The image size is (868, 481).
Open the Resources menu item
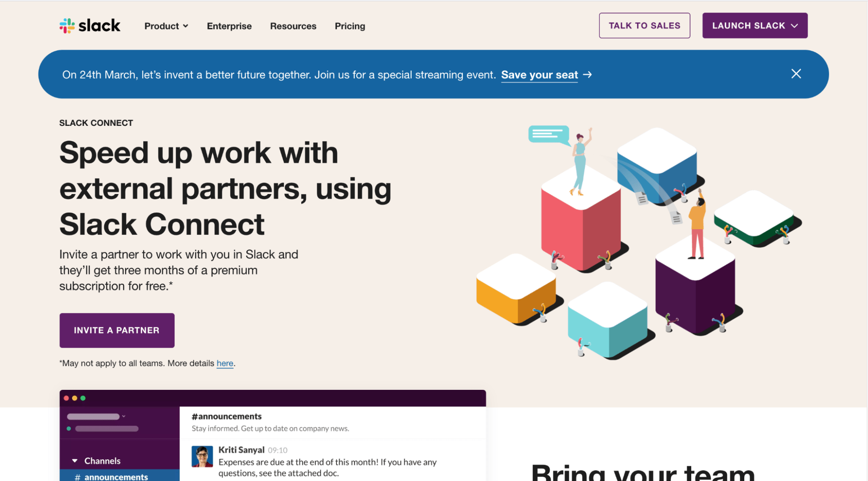(x=293, y=25)
